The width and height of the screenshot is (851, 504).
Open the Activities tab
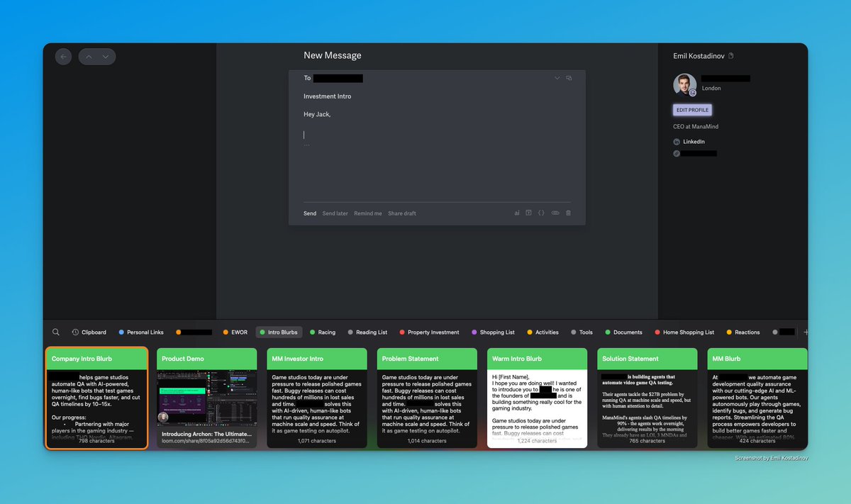[x=543, y=332]
